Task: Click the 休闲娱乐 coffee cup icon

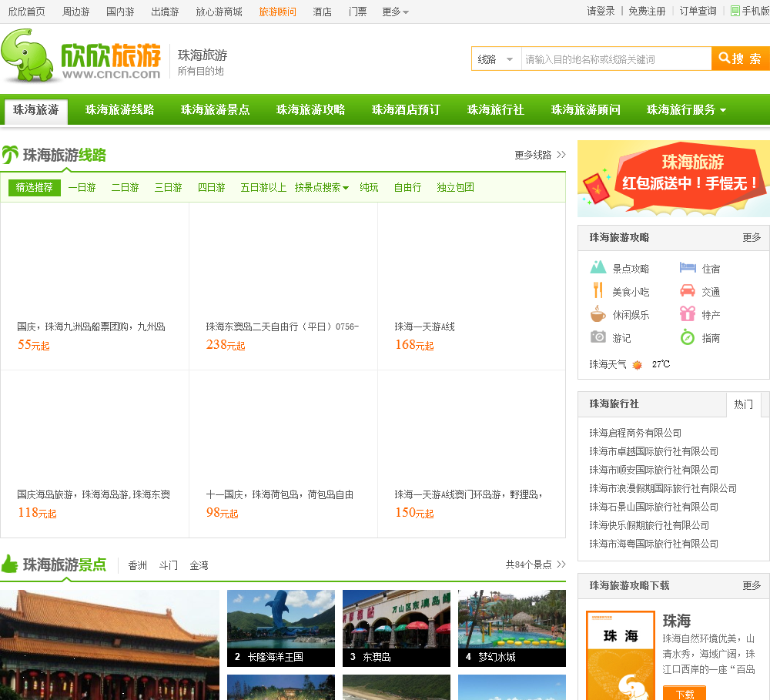Action: [598, 314]
